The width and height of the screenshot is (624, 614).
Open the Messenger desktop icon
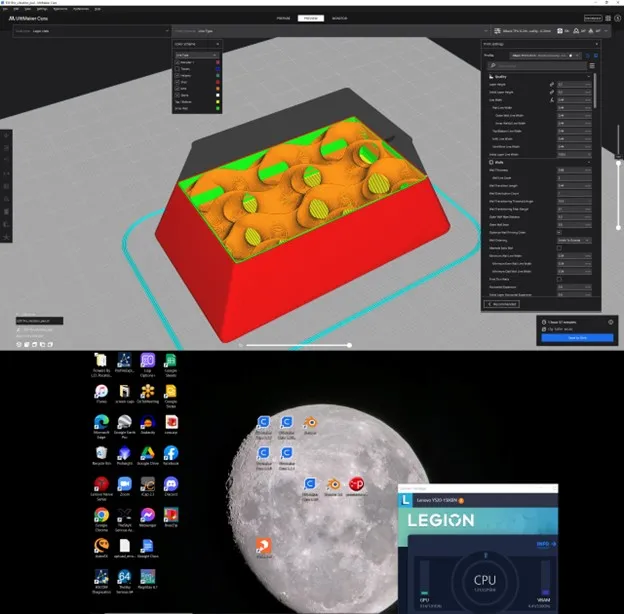click(x=148, y=517)
